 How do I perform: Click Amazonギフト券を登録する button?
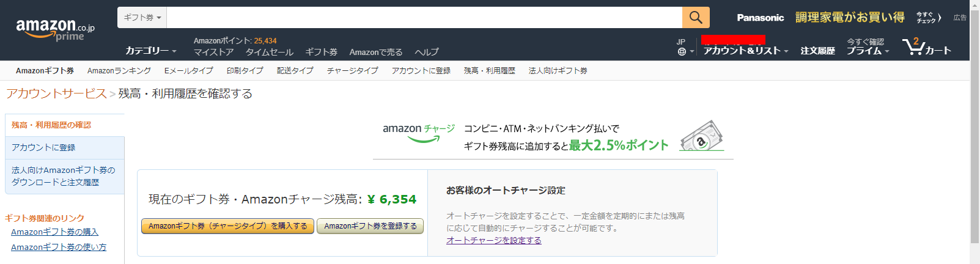coord(370,226)
